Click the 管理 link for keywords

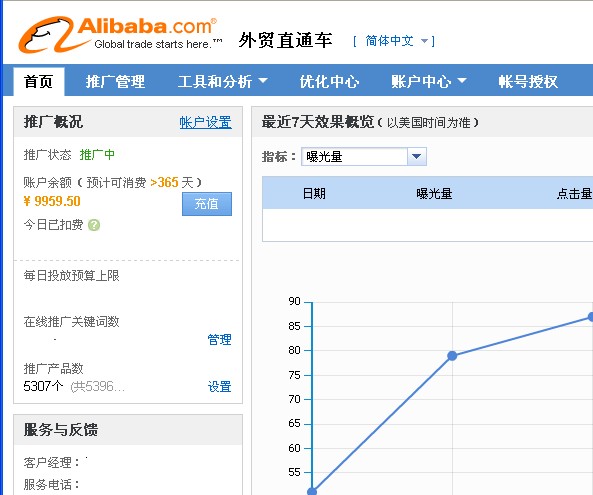[x=219, y=340]
